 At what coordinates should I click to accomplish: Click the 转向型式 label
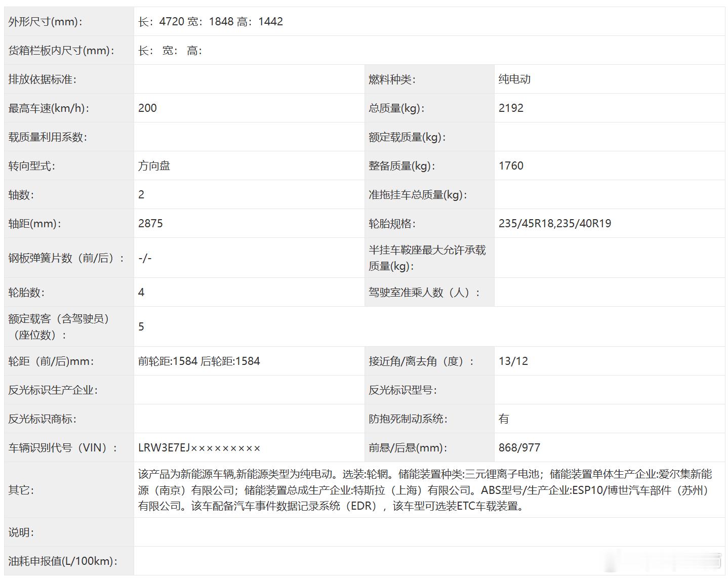(x=32, y=166)
